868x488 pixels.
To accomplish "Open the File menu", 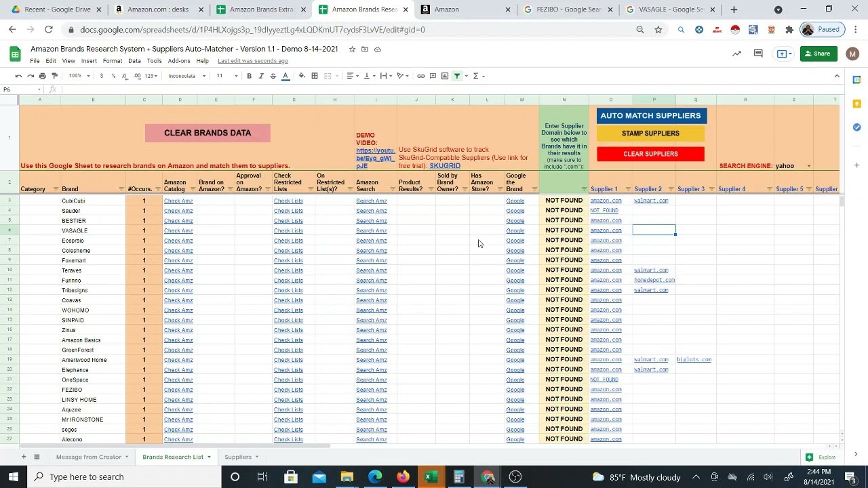I will [x=35, y=61].
